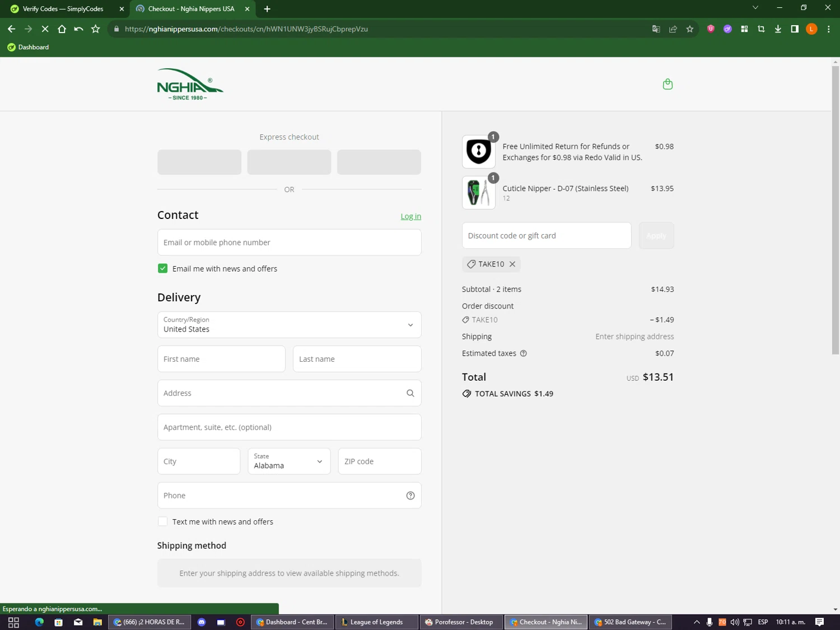Viewport: 840px width, 630px height.
Task: Open the browser downloads icon
Action: coord(778,29)
